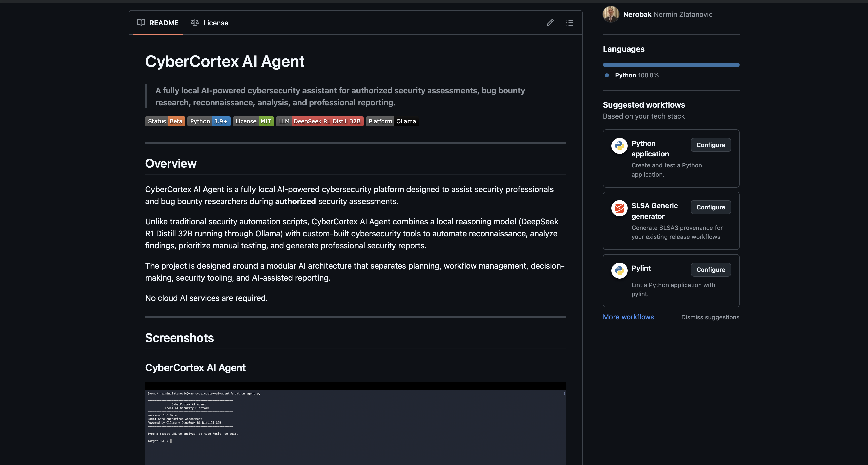The width and height of the screenshot is (868, 465).
Task: Configure the Python application workflow
Action: [711, 145]
